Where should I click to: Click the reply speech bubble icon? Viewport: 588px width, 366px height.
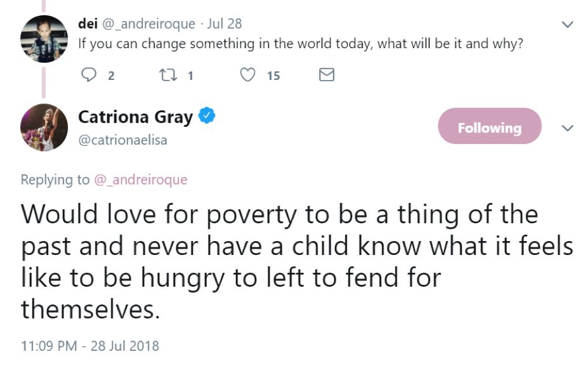pos(88,75)
